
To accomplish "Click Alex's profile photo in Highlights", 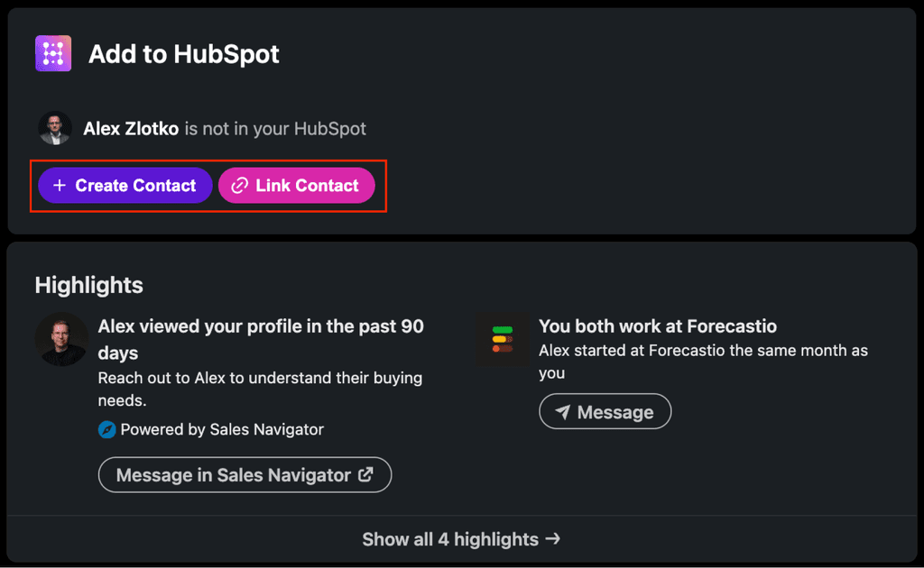I will point(60,339).
